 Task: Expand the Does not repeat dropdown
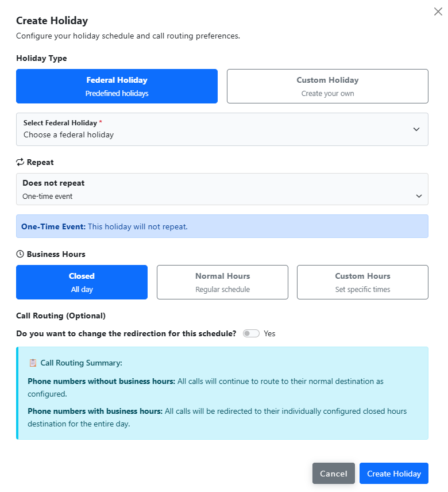[222, 189]
